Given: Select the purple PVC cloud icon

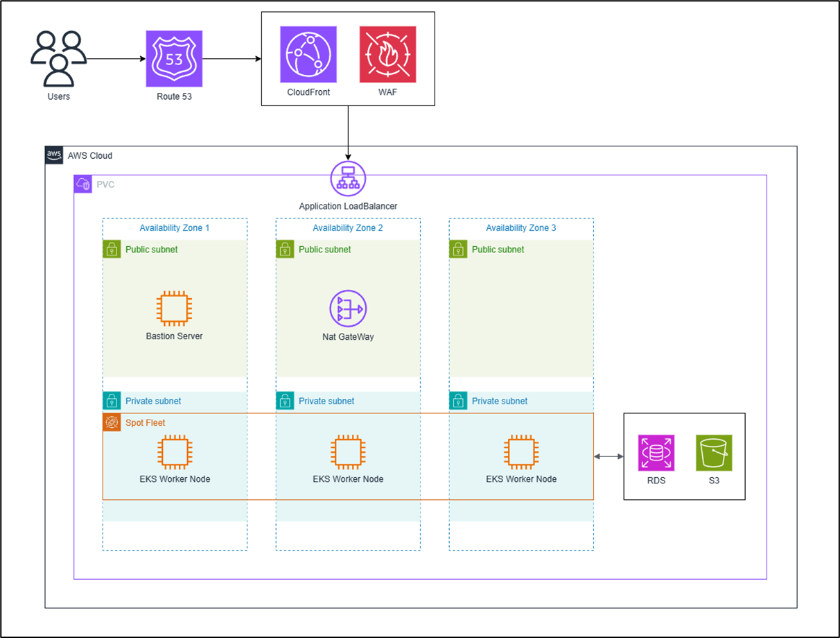Looking at the screenshot, I should [x=83, y=184].
